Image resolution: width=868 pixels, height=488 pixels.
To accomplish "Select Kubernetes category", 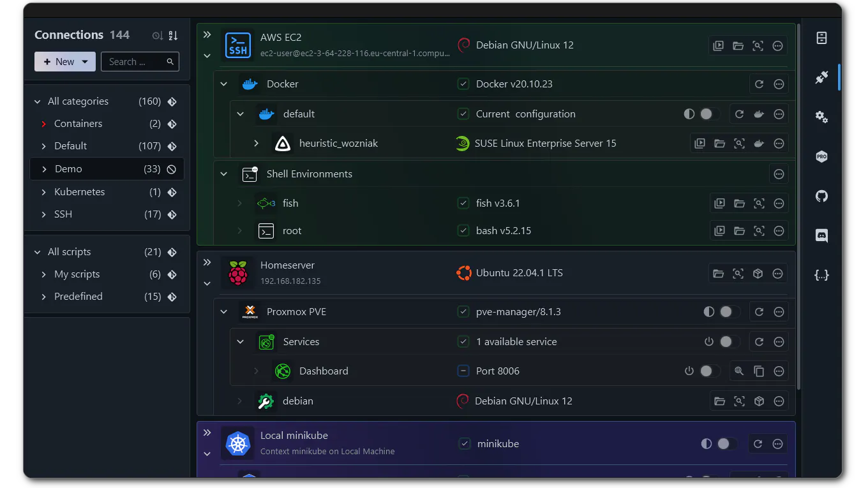I will pos(107,192).
